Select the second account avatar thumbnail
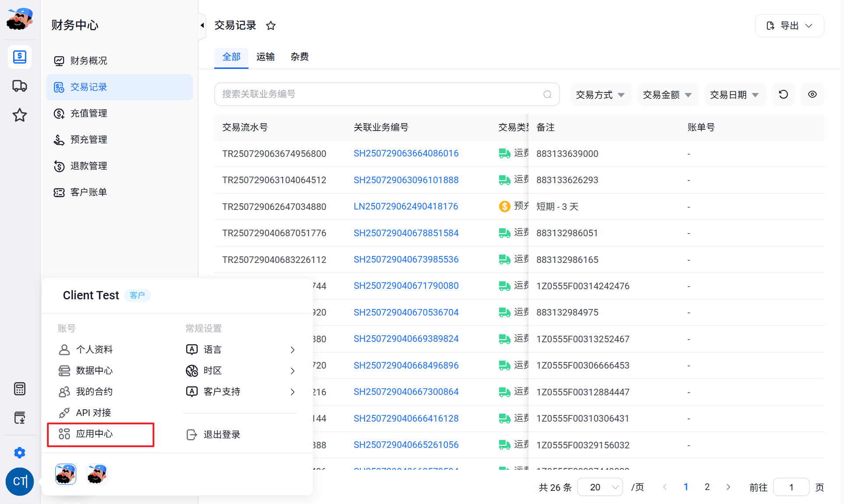This screenshot has width=844, height=504. coord(97,474)
